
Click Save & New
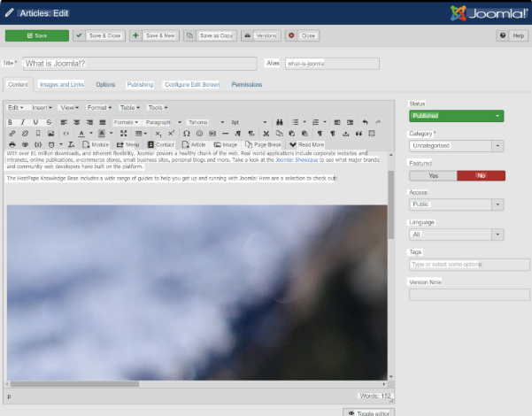click(154, 35)
